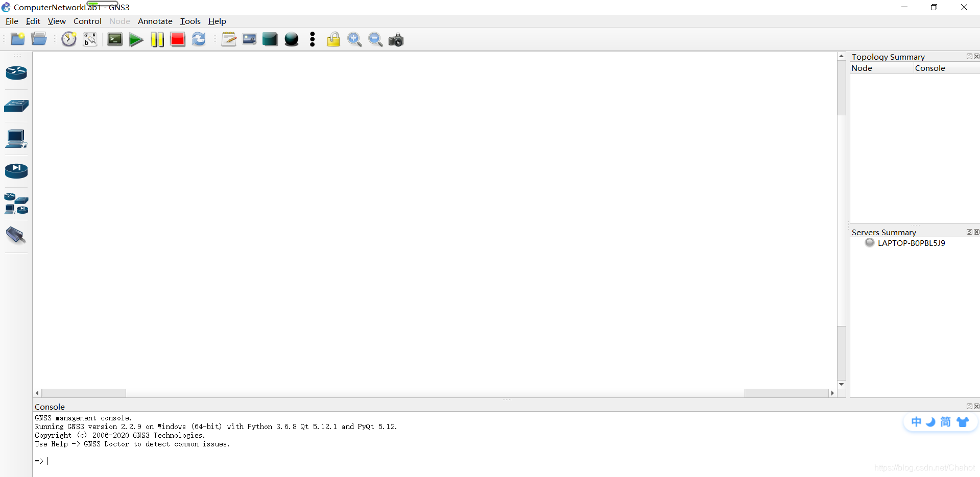Image resolution: width=980 pixels, height=477 pixels.
Task: Stop all nodes with red square button
Action: 178,40
